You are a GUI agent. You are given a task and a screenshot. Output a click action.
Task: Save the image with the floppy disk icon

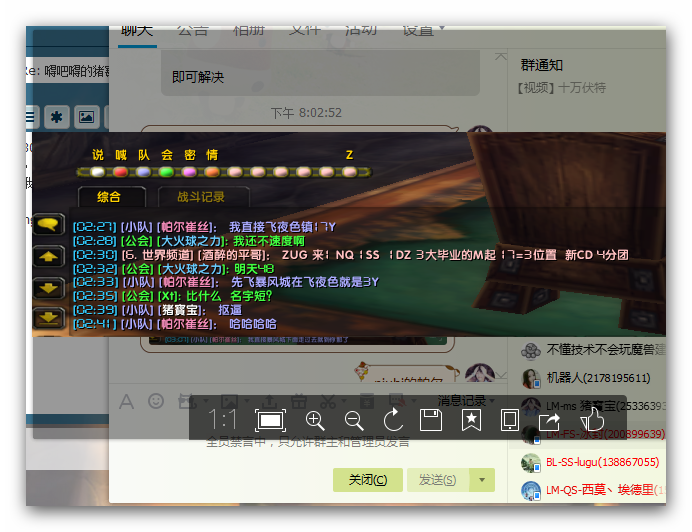point(431,420)
